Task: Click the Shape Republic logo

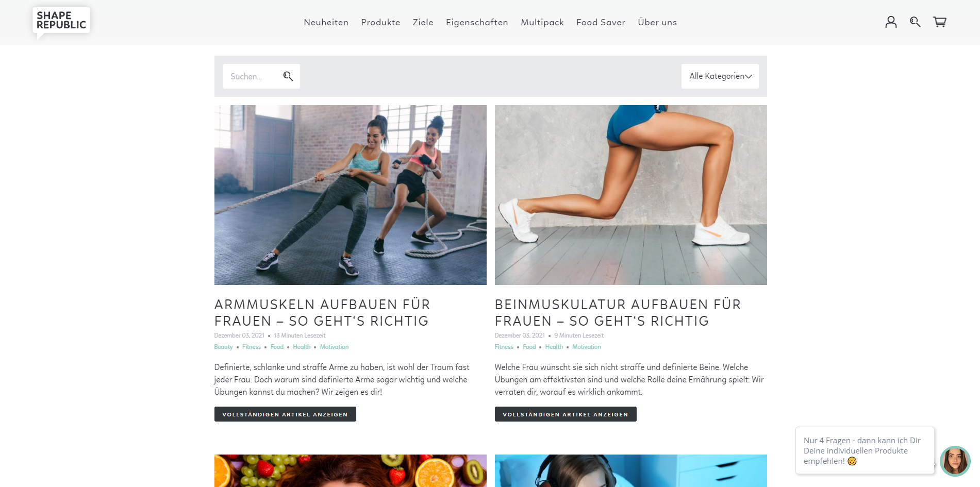Action: click(61, 22)
